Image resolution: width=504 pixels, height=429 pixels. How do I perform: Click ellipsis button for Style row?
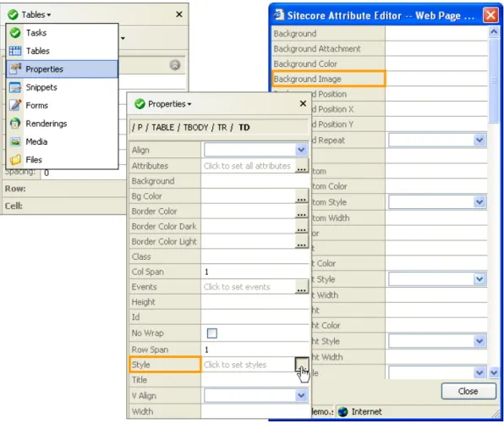pos(302,365)
